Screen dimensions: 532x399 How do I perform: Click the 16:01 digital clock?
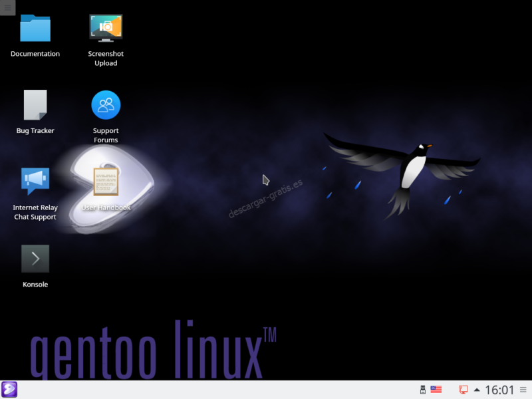pos(499,390)
